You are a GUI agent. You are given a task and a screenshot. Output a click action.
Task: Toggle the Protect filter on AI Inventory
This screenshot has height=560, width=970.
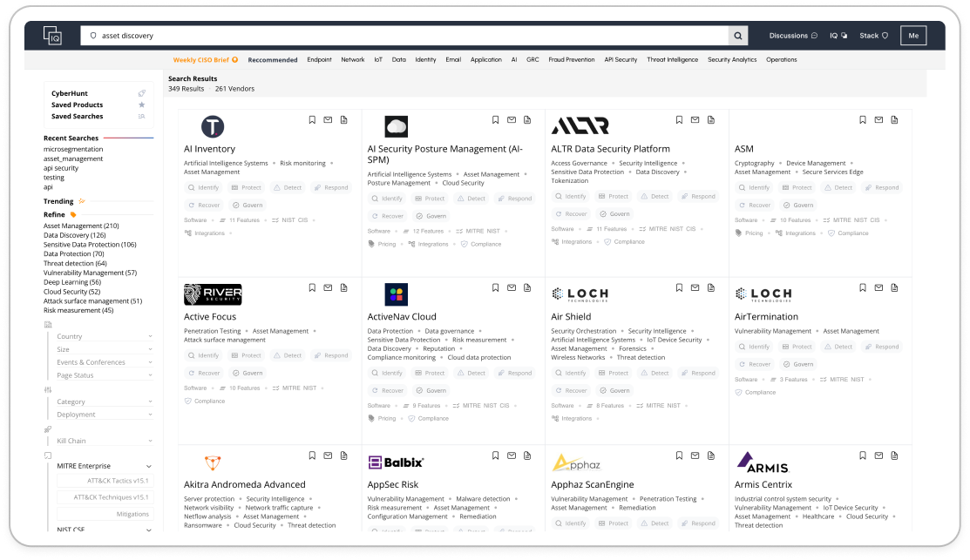click(x=246, y=187)
